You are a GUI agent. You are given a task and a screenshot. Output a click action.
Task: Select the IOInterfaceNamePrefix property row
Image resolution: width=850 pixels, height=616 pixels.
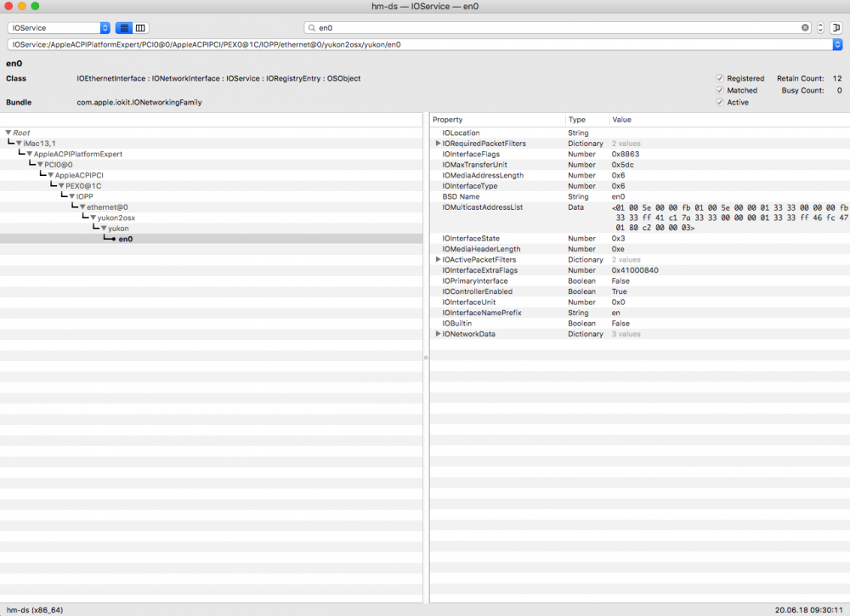point(640,313)
